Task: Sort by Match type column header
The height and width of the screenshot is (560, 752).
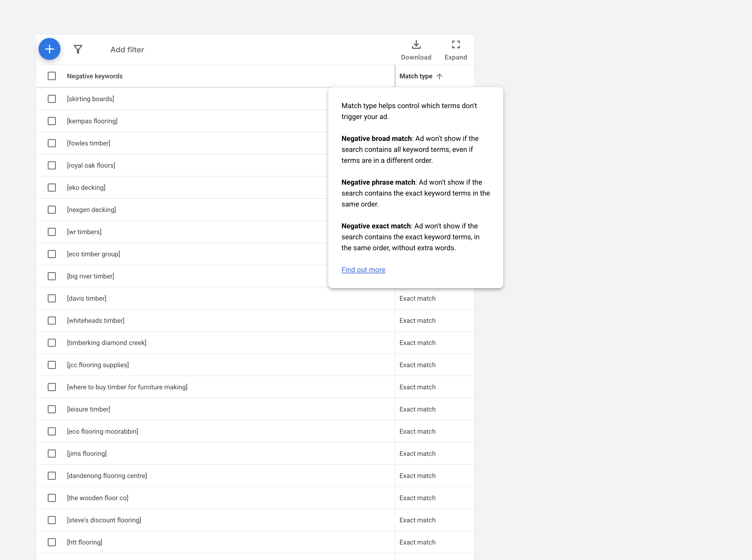Action: (416, 76)
